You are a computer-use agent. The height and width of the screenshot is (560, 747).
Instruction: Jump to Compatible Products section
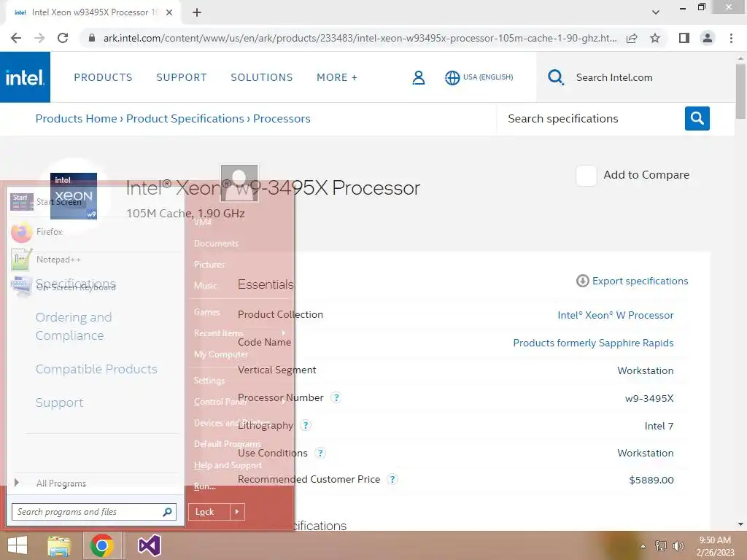click(x=96, y=369)
